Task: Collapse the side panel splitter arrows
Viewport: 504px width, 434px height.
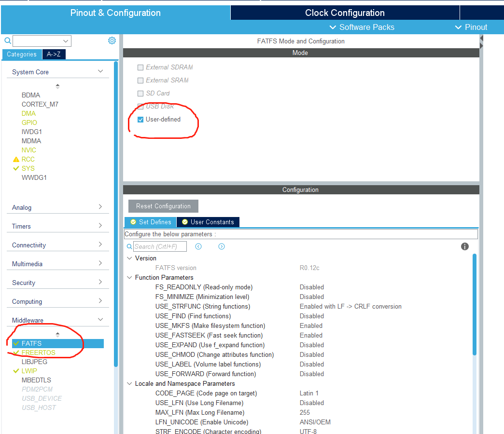Action: tap(481, 42)
